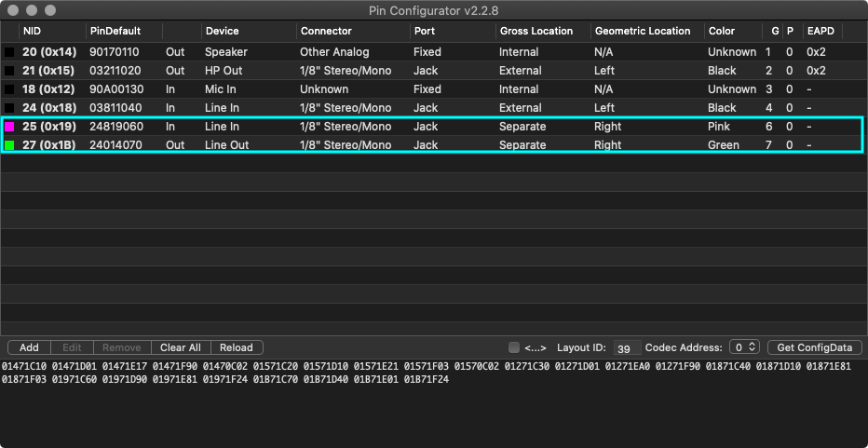Select the row 25 (0x19)
The image size is (868, 448).
tap(434, 127)
